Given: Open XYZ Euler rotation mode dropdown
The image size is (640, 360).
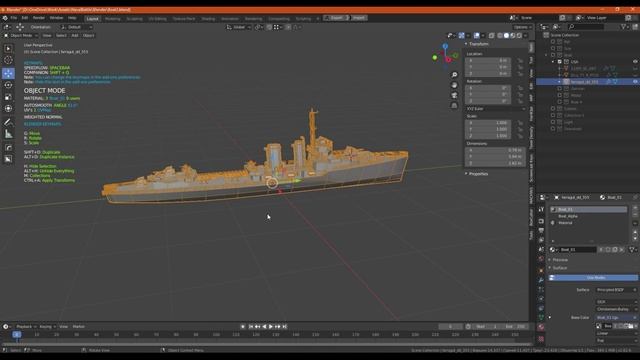Looking at the screenshot, I should [x=496, y=109].
